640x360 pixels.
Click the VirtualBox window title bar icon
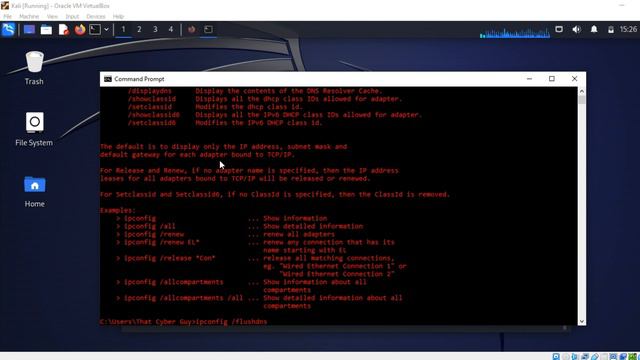pos(5,5)
